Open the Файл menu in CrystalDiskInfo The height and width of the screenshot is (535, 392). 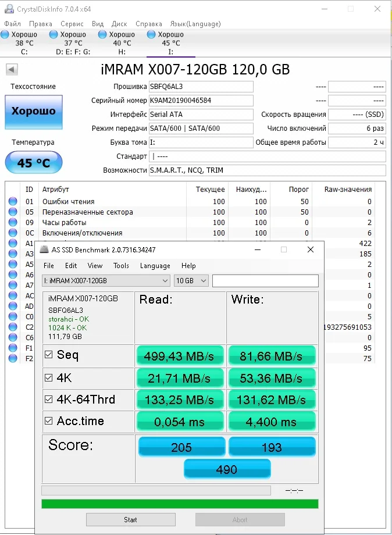(x=13, y=24)
